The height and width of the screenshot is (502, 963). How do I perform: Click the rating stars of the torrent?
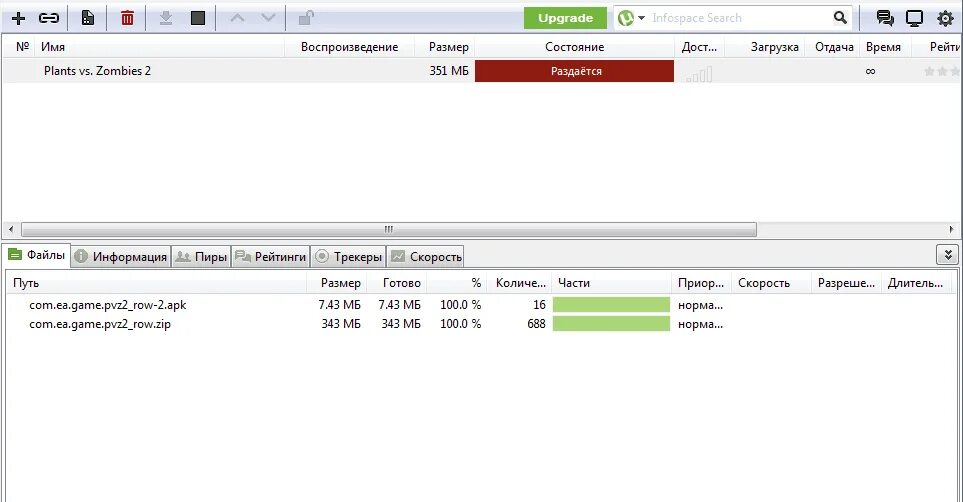pos(942,71)
